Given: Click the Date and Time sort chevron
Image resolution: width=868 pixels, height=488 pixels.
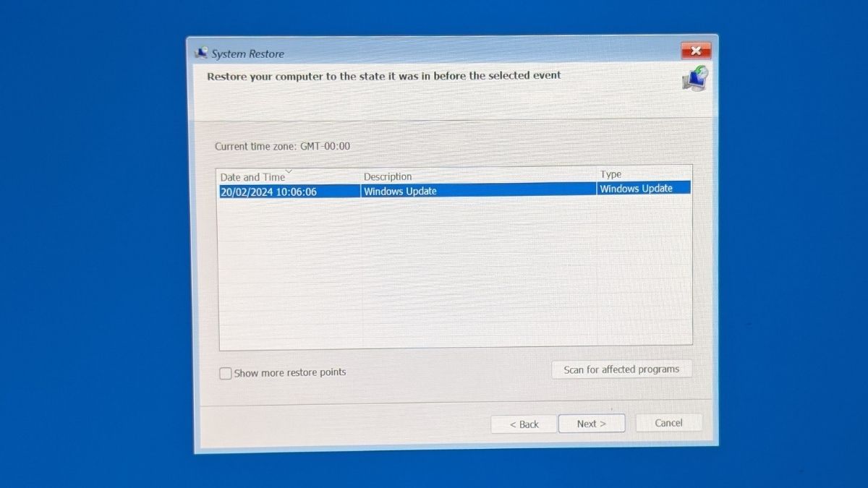Looking at the screenshot, I should coord(289,171).
